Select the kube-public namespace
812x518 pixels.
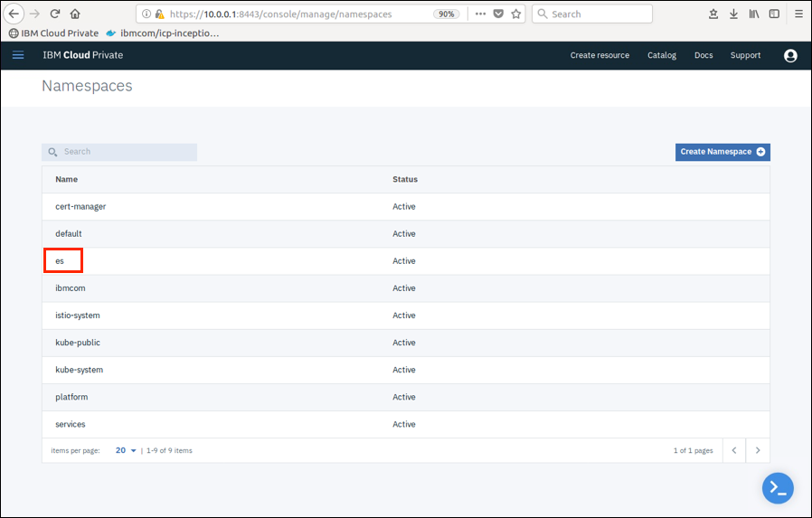(x=78, y=343)
